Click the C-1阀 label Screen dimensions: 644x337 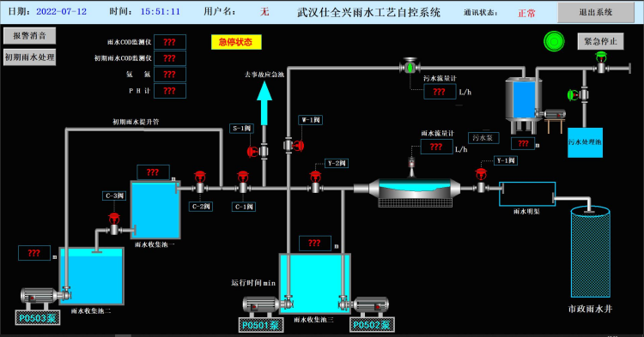pos(244,207)
